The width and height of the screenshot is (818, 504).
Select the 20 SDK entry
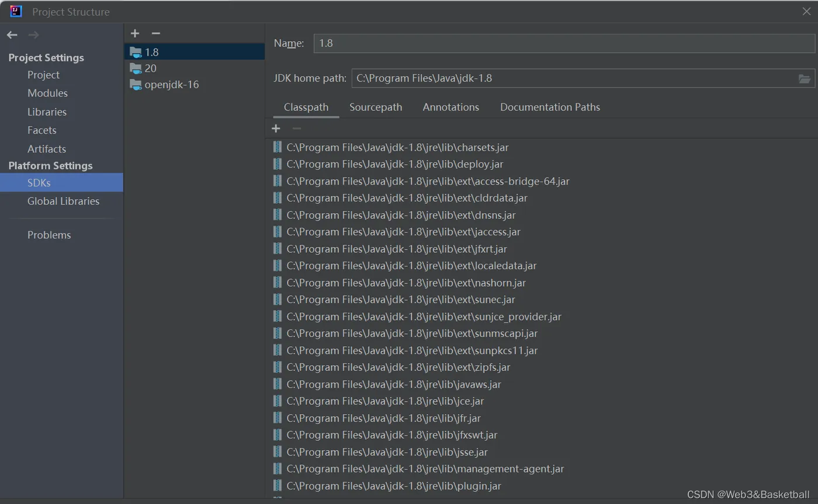[195, 68]
